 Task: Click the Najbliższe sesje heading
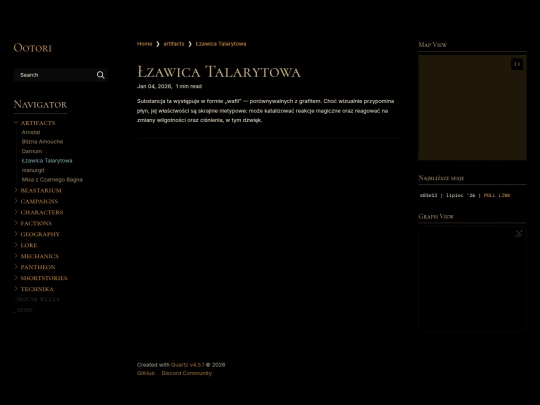[x=441, y=178]
